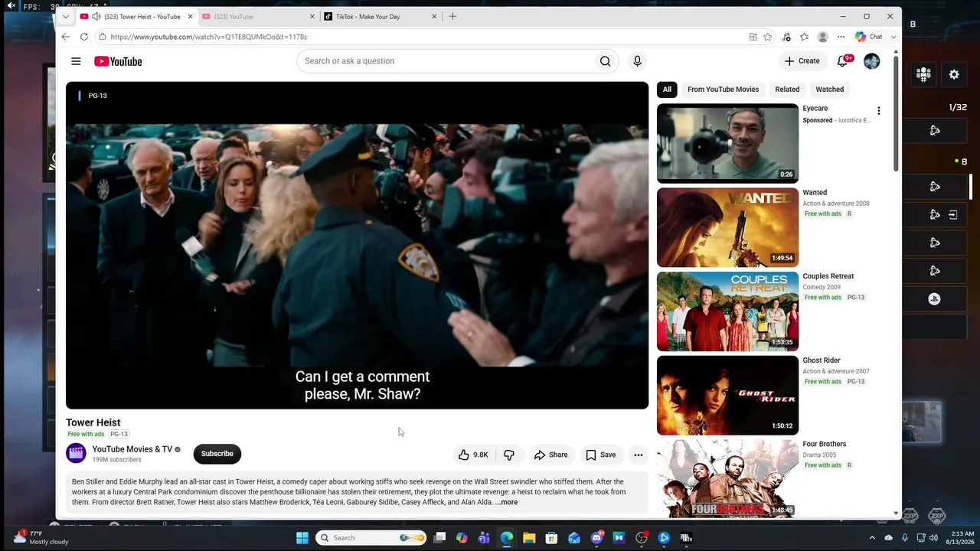Click into the YouTube search box
980x551 pixels.
point(446,61)
